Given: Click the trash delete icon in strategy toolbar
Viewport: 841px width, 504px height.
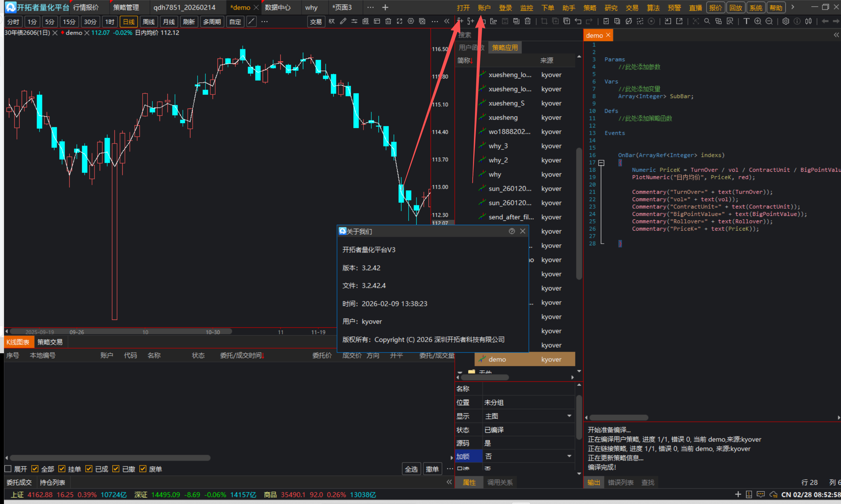Looking at the screenshot, I should click(528, 21).
